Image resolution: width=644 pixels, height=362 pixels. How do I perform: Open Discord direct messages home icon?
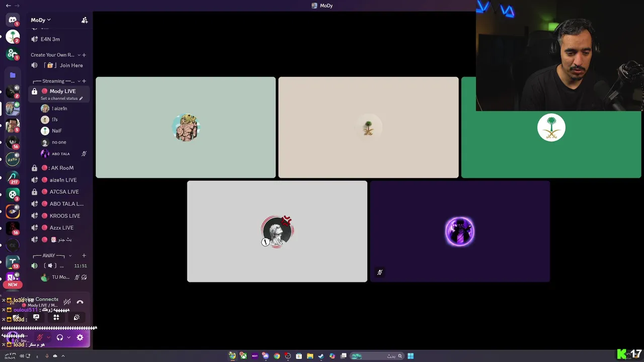coord(13,20)
